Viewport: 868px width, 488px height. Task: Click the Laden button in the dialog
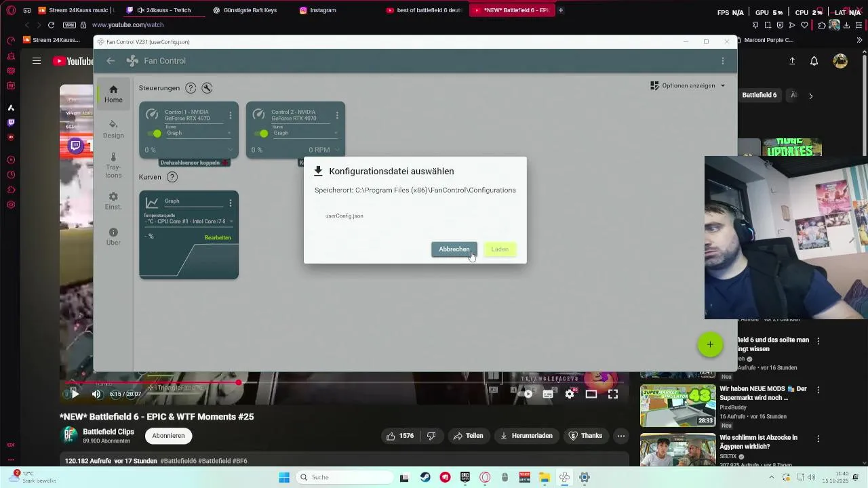pyautogui.click(x=500, y=249)
